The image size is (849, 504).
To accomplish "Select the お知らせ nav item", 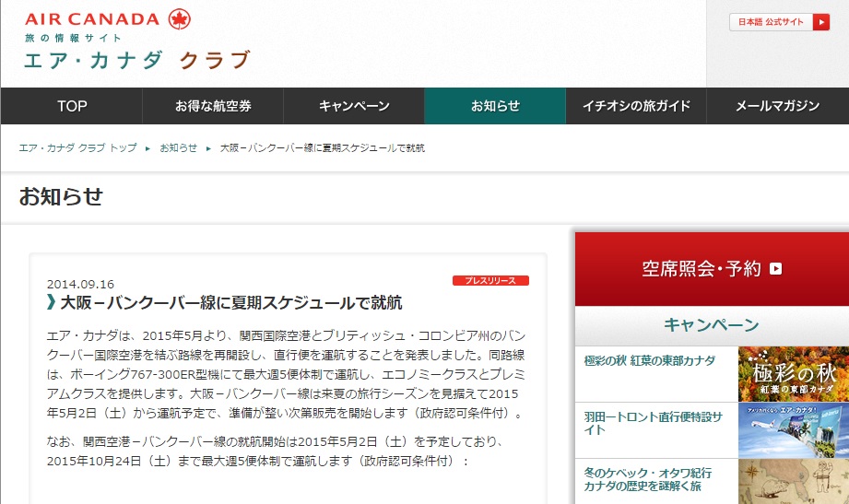I will [x=495, y=106].
